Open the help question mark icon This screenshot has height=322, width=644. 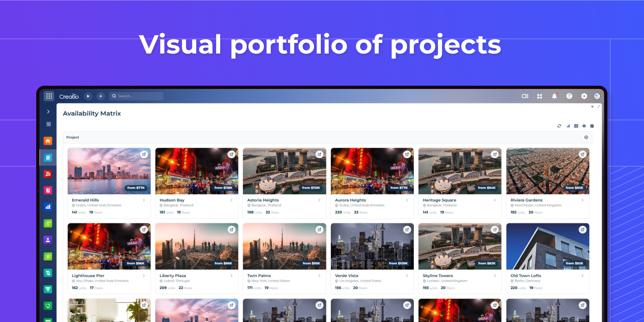(x=569, y=96)
